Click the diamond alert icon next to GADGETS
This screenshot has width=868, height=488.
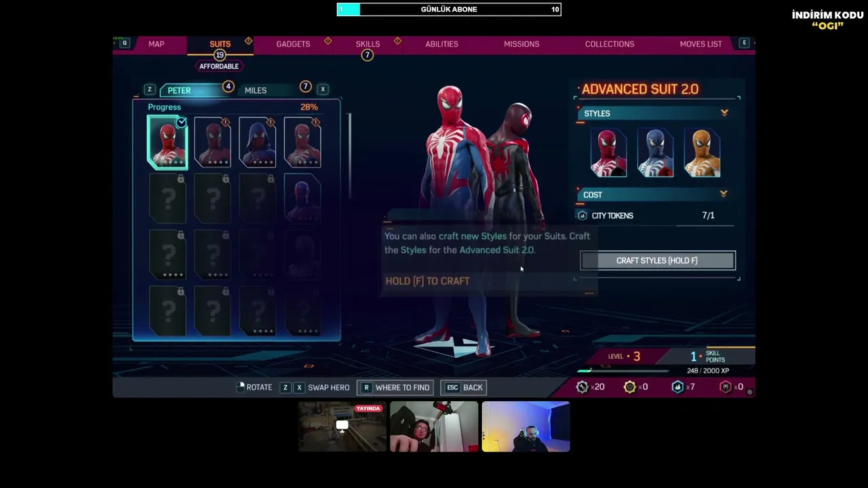pos(328,41)
